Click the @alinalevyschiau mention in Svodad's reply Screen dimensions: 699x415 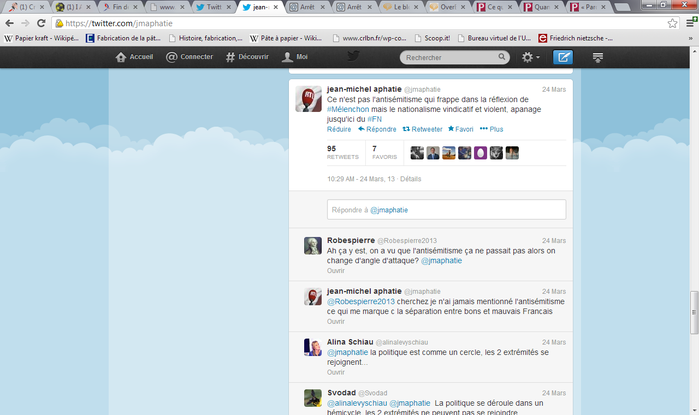[357, 403]
